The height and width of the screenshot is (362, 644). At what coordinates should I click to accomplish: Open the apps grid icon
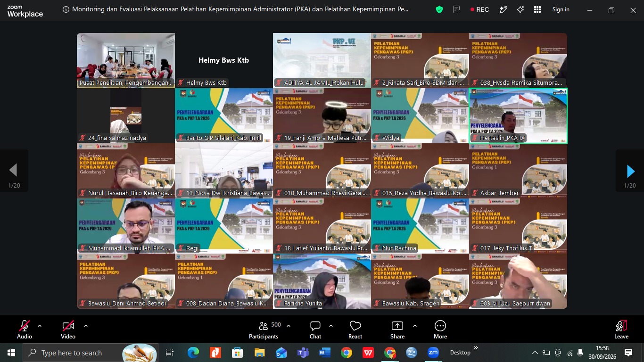click(537, 9)
